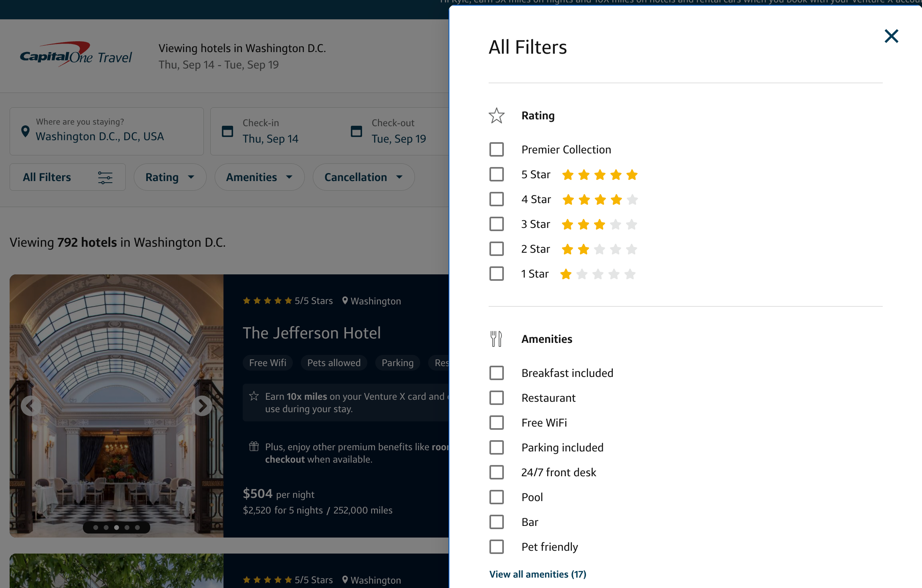
Task: Click the left arrow carousel control
Action: coord(30,405)
